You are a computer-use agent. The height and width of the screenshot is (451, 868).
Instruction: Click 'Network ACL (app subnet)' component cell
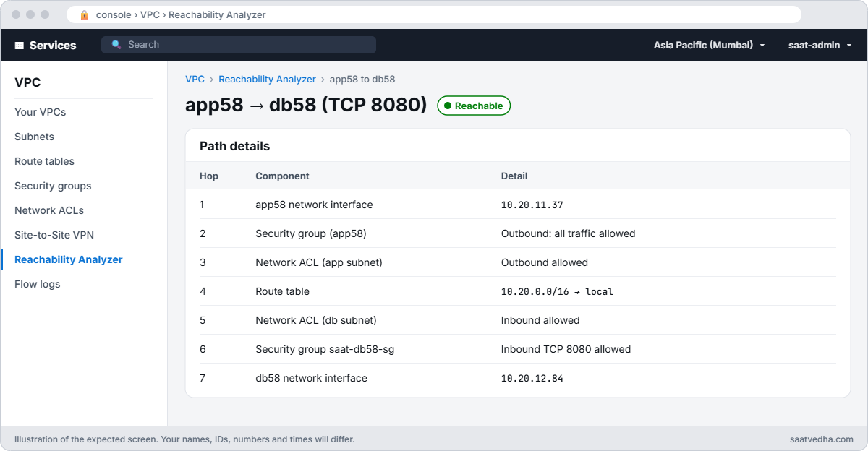point(319,262)
